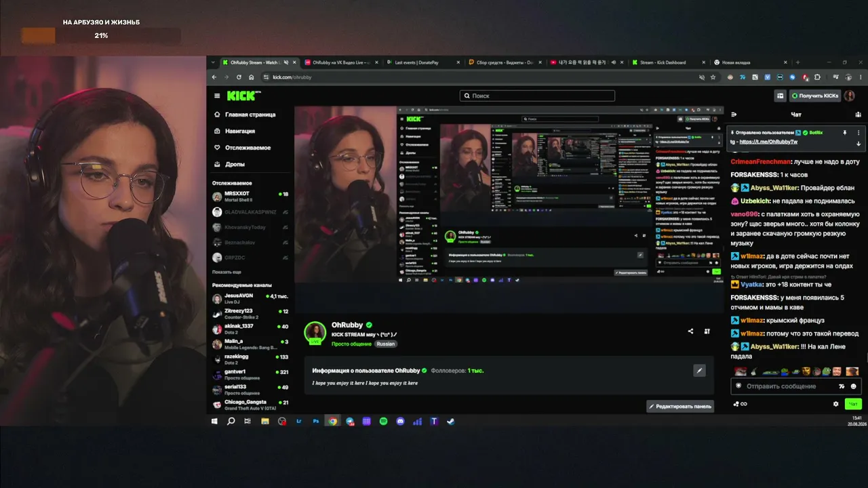This screenshot has width=868, height=488.
Task: Open the chat users list icon
Action: click(858, 115)
